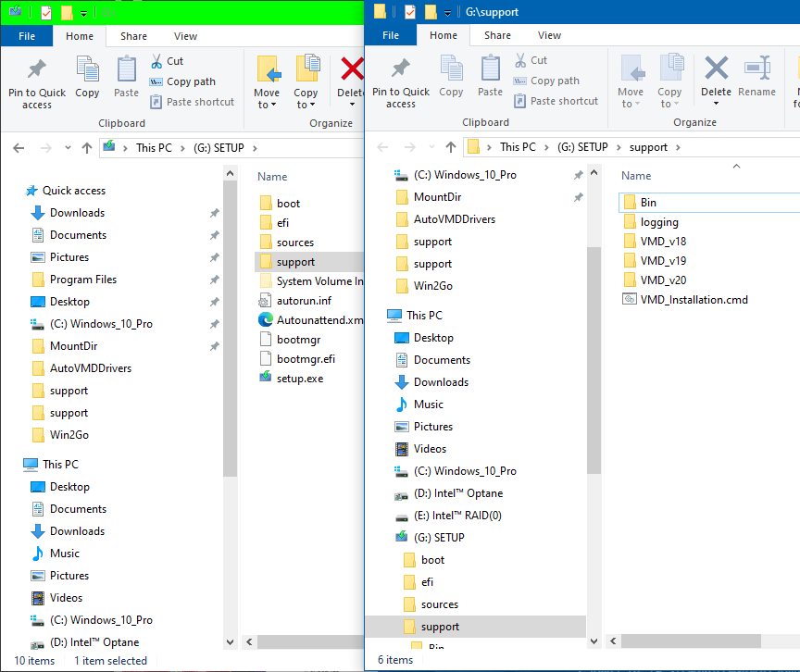The width and height of the screenshot is (800, 672).
Task: Click Cut in left window ribbon
Action: click(167, 61)
